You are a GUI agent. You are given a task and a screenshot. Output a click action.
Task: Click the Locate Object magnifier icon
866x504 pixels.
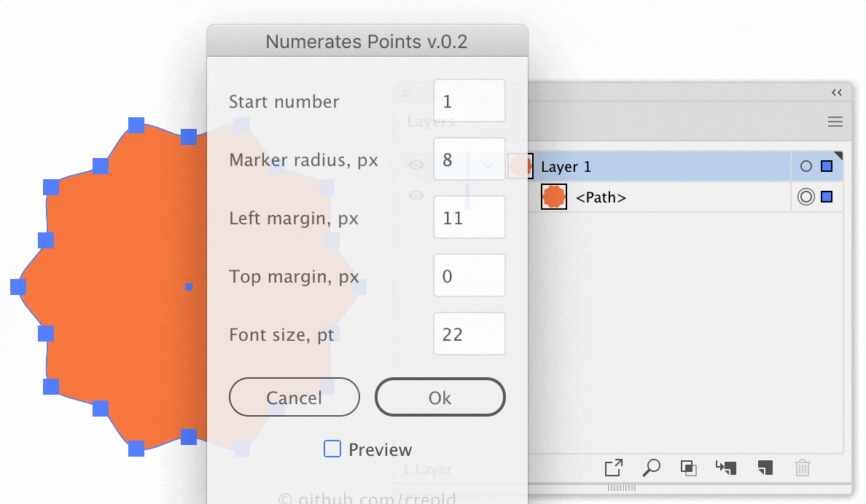(x=651, y=468)
